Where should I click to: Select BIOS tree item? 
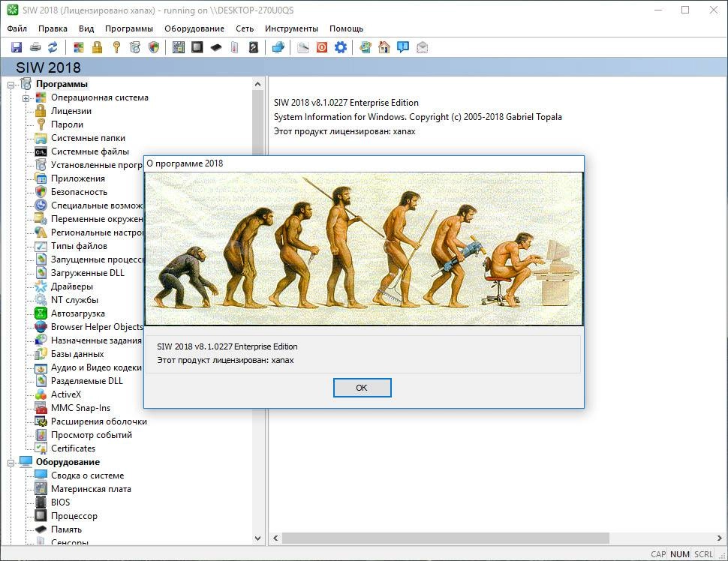click(61, 502)
